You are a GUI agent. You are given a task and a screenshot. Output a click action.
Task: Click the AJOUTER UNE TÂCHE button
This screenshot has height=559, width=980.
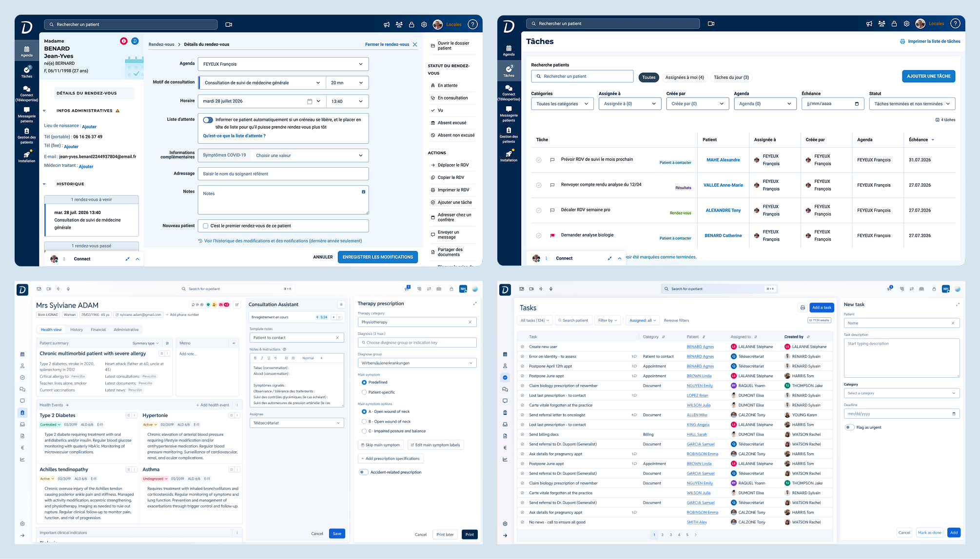(928, 77)
